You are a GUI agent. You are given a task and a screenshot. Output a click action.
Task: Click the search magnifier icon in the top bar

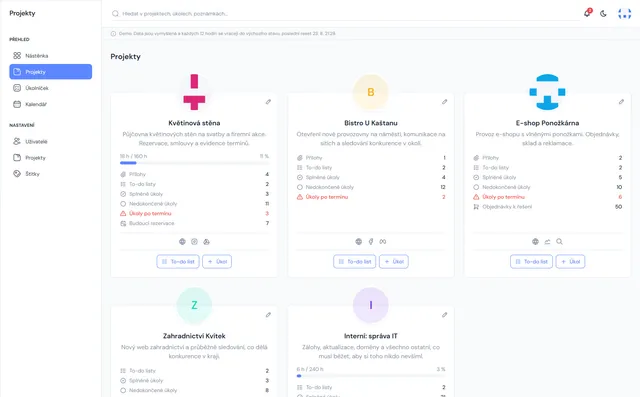tap(116, 13)
